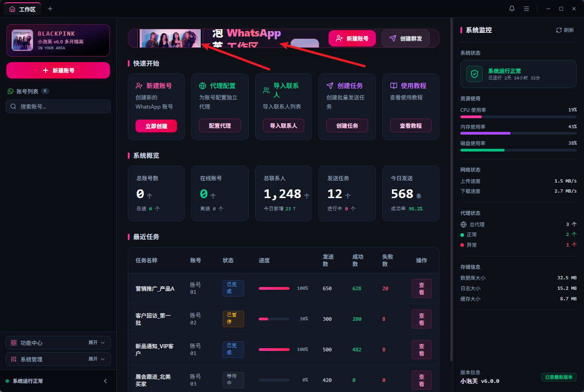
Task: Click the paper plane icon in 创建任务 card
Action: pyautogui.click(x=330, y=86)
